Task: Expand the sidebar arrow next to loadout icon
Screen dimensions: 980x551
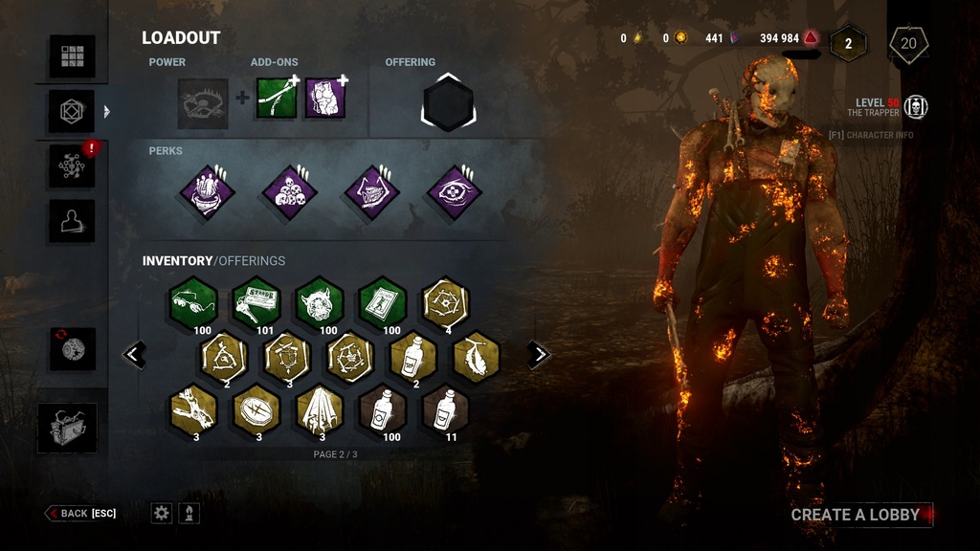Action: click(x=107, y=111)
